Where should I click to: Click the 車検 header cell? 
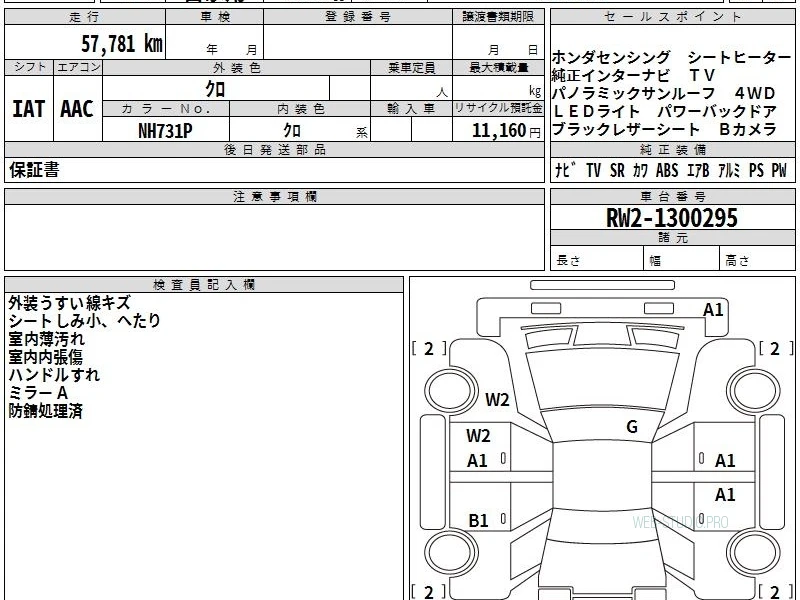(x=215, y=17)
